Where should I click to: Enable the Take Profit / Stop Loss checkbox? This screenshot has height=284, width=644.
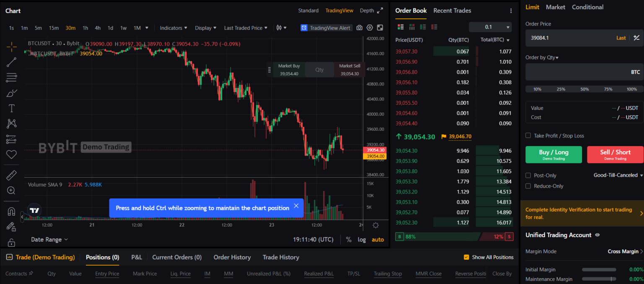pyautogui.click(x=528, y=135)
